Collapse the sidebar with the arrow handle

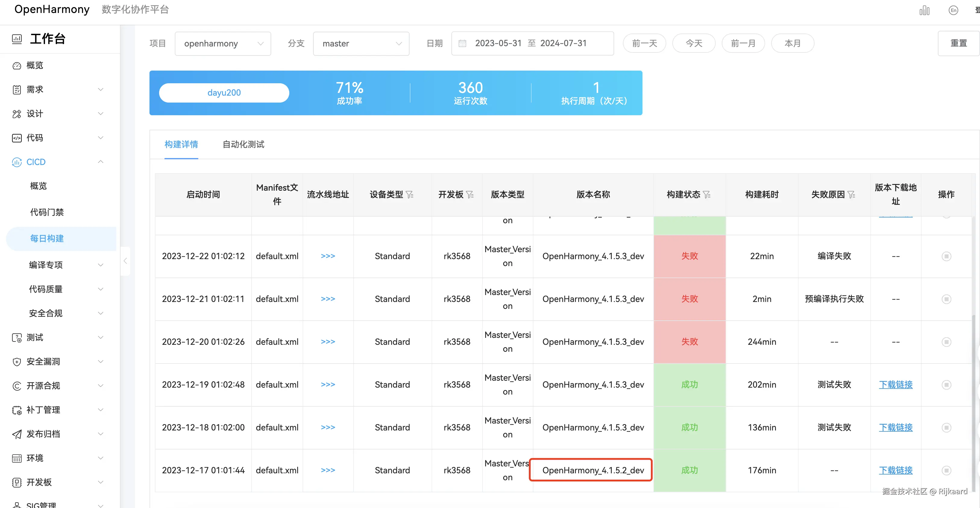pyautogui.click(x=125, y=261)
